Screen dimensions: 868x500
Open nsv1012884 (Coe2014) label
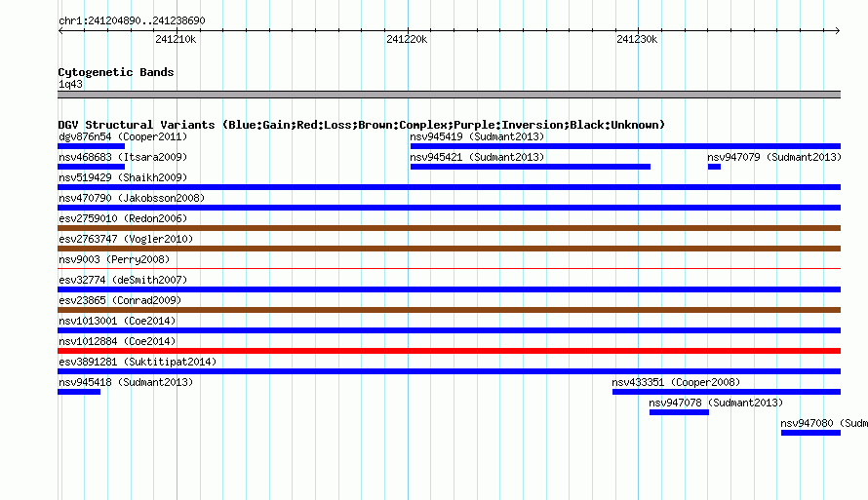click(117, 341)
